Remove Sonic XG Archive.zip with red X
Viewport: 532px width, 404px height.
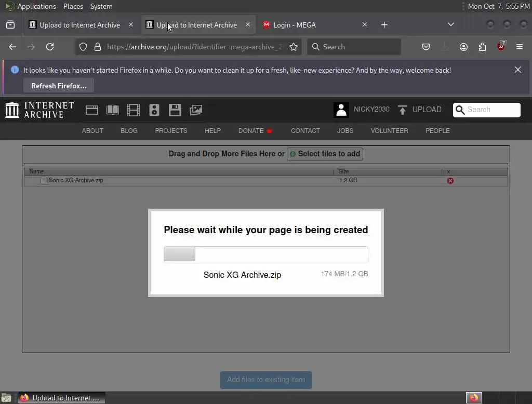(x=450, y=181)
